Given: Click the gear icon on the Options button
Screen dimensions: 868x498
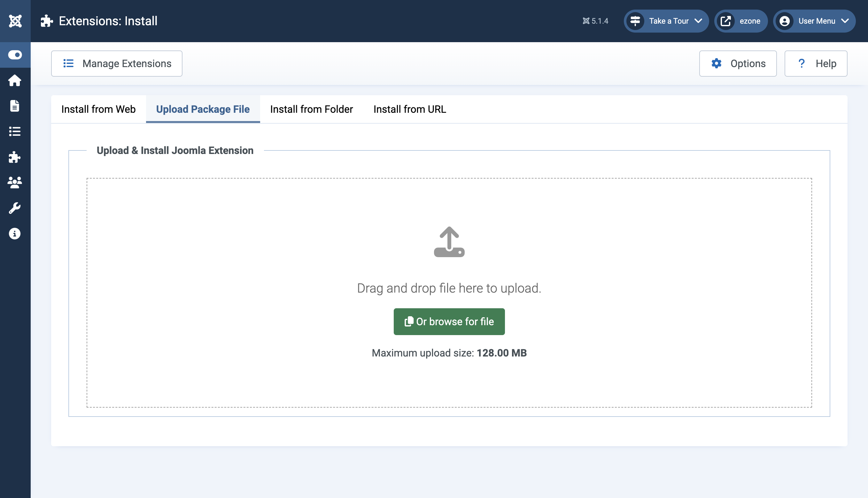Looking at the screenshot, I should pos(717,63).
